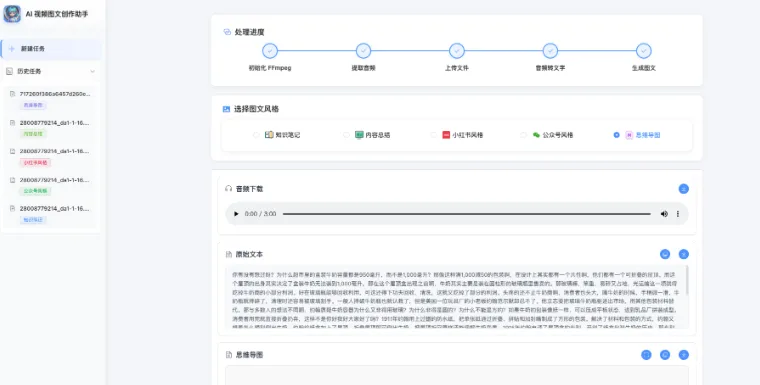Click the purple 思维导图 style icon
The image size is (760, 385).
pos(629,135)
